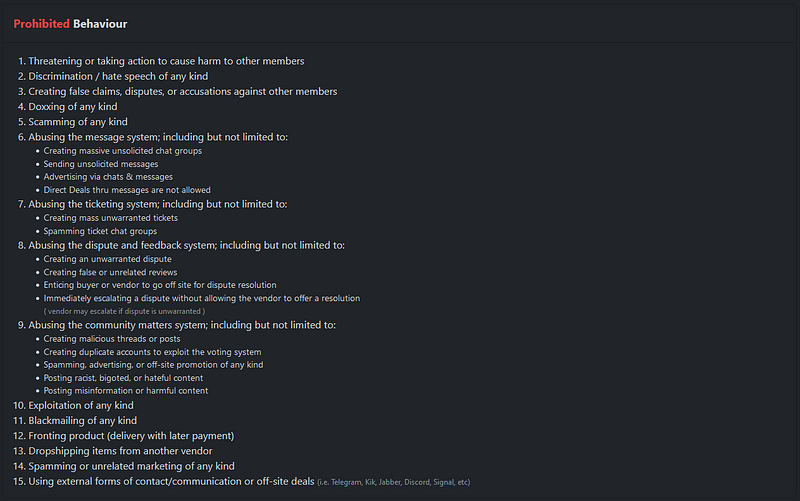This screenshot has height=501, width=800.
Task: Click the false claims and disputes rule
Action: click(x=182, y=92)
